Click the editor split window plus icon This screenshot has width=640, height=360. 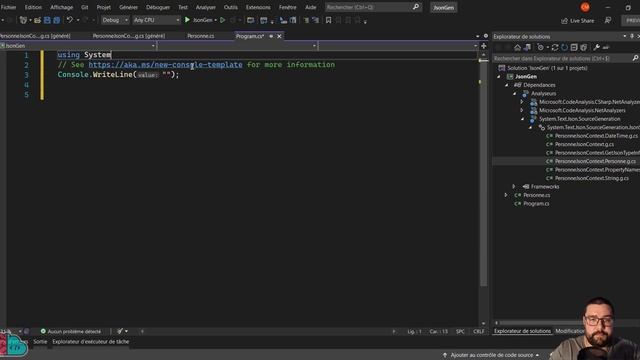484,46
